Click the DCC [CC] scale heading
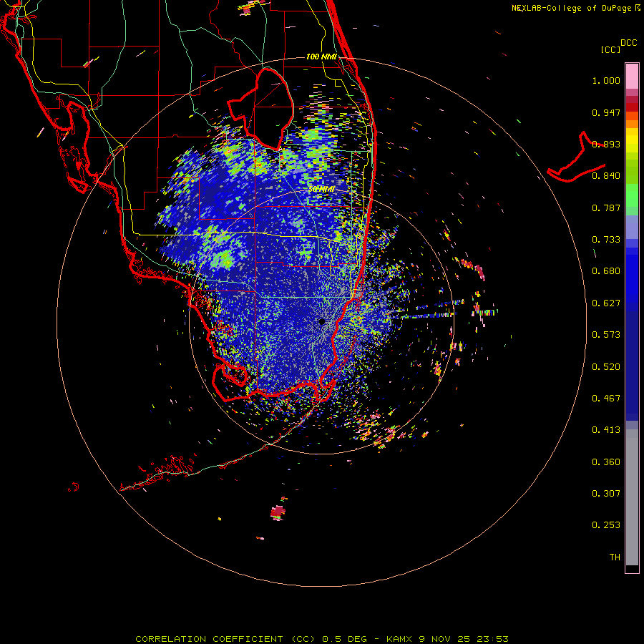The width and height of the screenshot is (644, 644). (x=618, y=46)
